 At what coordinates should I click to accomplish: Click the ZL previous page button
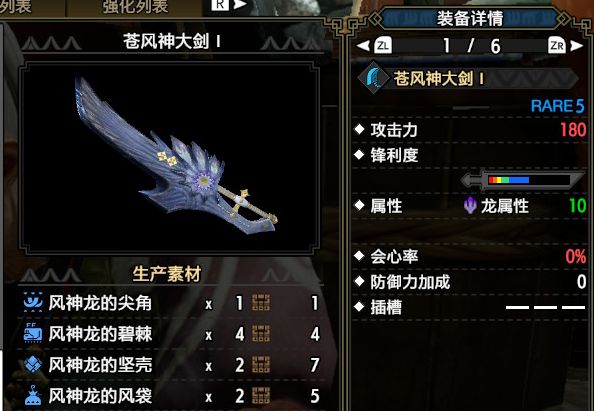click(x=383, y=46)
